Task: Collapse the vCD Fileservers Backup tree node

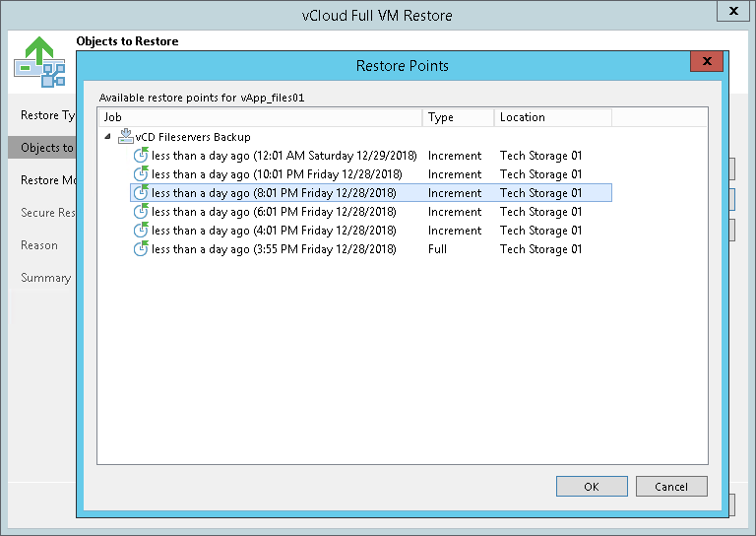Action: (x=107, y=137)
